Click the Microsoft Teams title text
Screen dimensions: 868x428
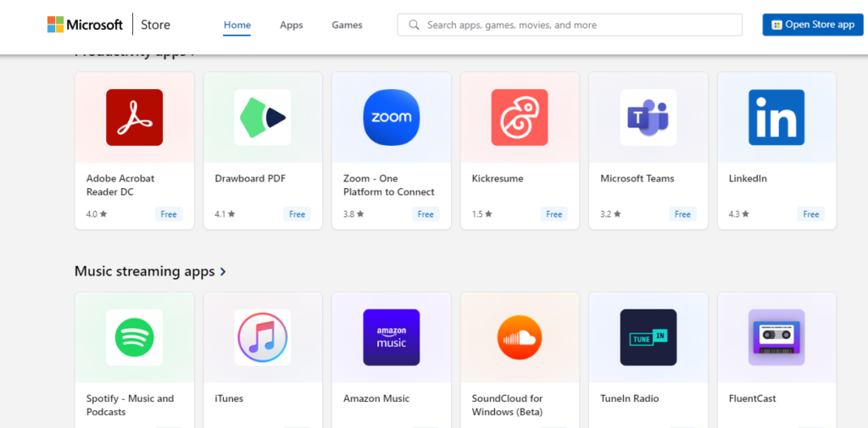pos(637,179)
